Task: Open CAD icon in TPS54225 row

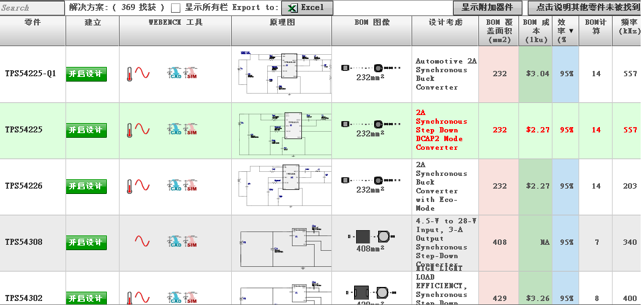Action: 174,130
